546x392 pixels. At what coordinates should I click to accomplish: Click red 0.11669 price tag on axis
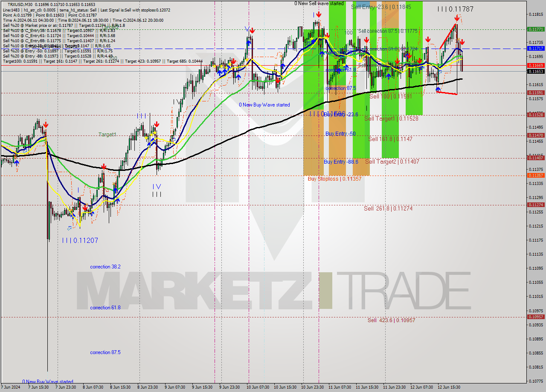tap(536, 66)
